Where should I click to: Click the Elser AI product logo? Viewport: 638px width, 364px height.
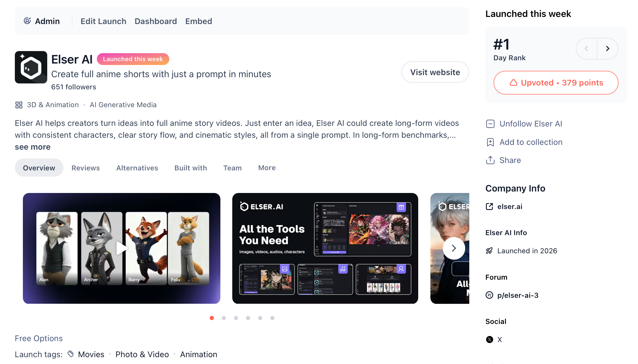pos(31,67)
